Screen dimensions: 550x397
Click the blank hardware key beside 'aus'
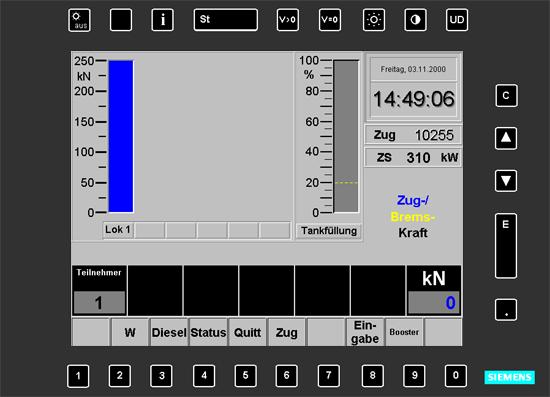[121, 20]
